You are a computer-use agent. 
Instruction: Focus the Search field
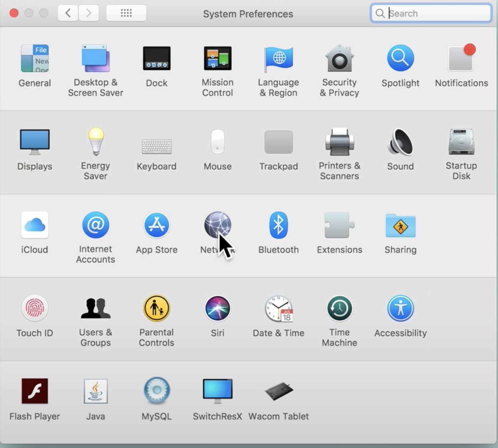pos(431,13)
